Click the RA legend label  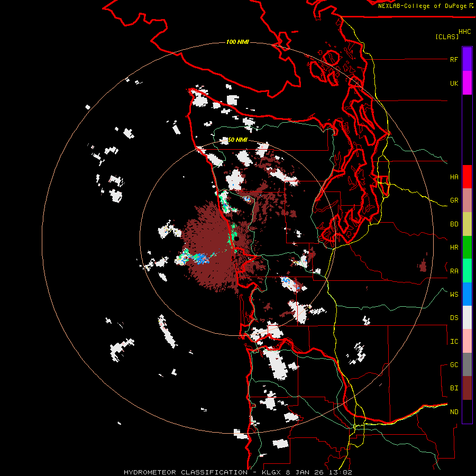pos(454,271)
